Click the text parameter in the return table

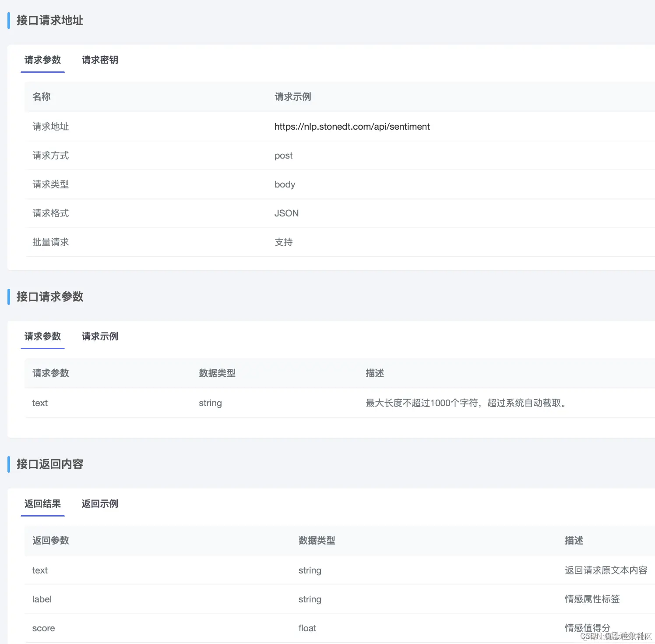(x=40, y=570)
